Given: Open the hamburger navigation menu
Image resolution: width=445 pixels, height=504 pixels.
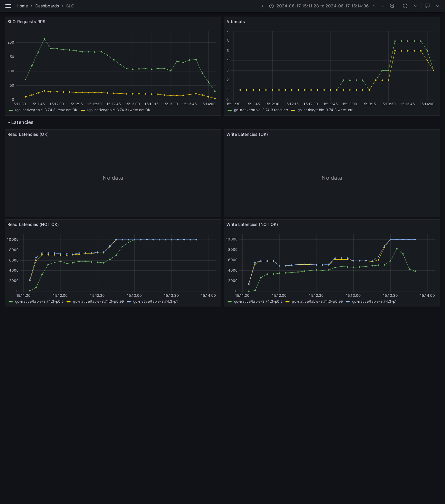Looking at the screenshot, I should coord(8,6).
